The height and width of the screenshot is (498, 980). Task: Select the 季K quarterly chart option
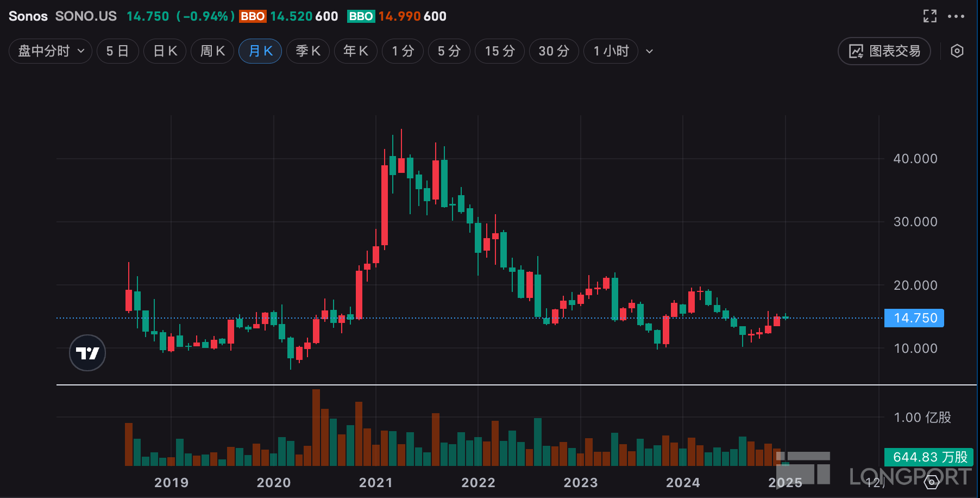(308, 51)
